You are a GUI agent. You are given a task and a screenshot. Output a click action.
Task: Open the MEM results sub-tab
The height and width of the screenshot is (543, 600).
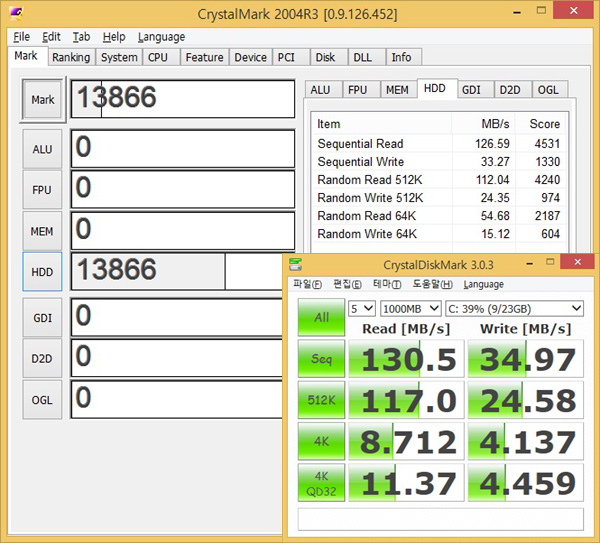pos(397,90)
